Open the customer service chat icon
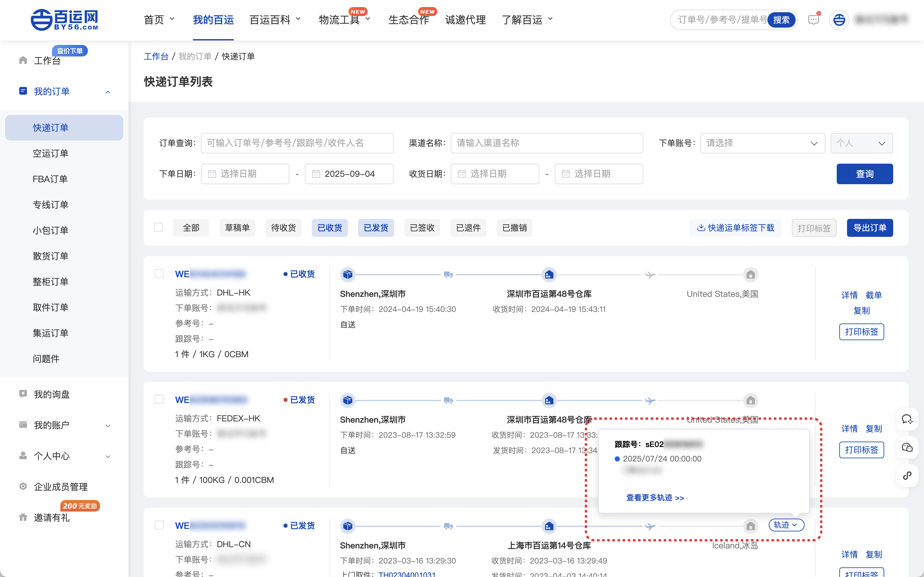 pos(907,419)
